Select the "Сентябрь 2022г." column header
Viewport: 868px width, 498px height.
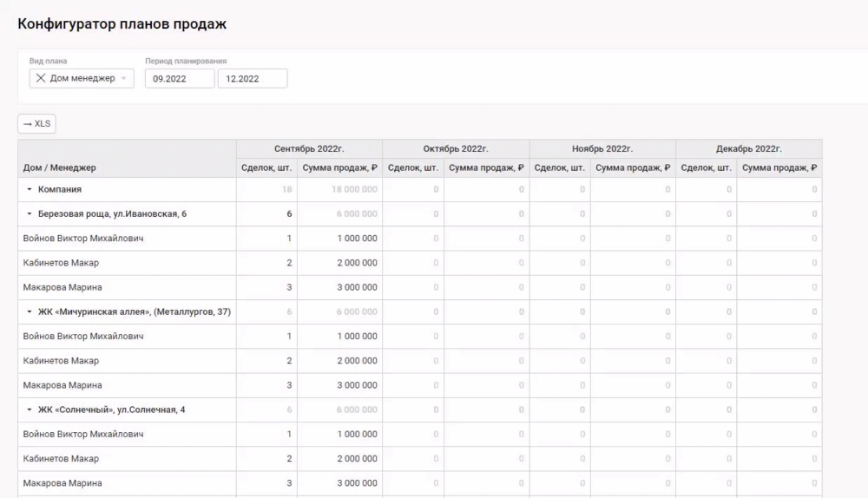coord(309,149)
